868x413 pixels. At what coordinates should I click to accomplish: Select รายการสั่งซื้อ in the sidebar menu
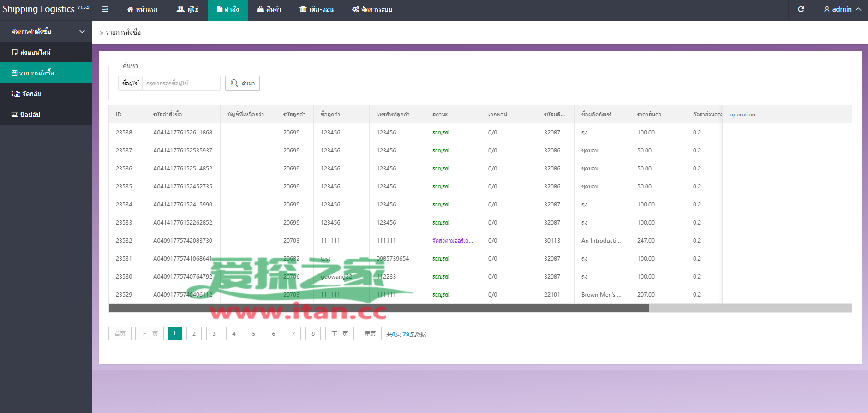pos(36,73)
